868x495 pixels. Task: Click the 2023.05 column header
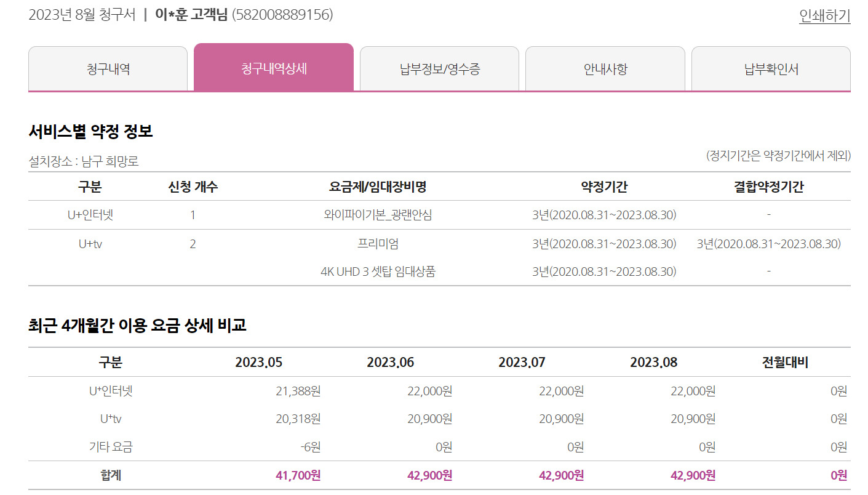tap(258, 362)
